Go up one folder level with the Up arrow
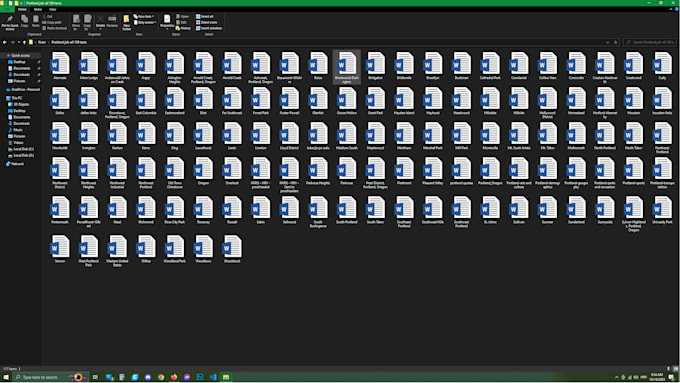This screenshot has height=383, width=680. [24, 42]
